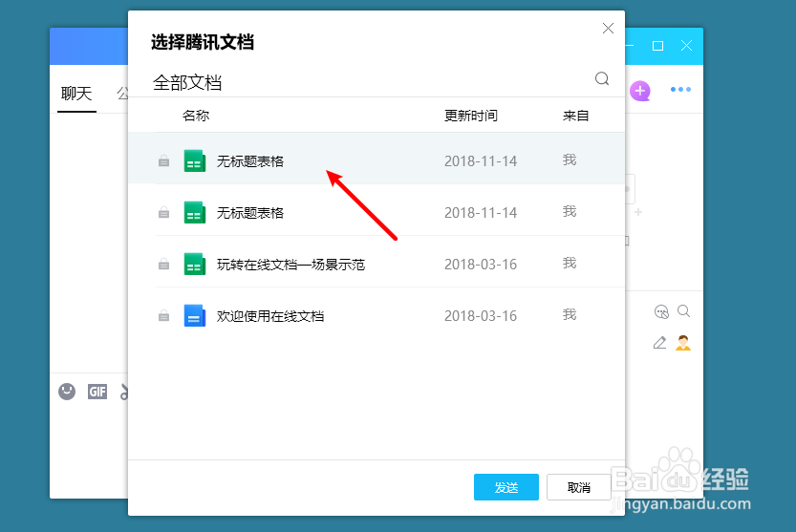
Task: Select green sheet icon of first 无标题表格
Action: (194, 160)
